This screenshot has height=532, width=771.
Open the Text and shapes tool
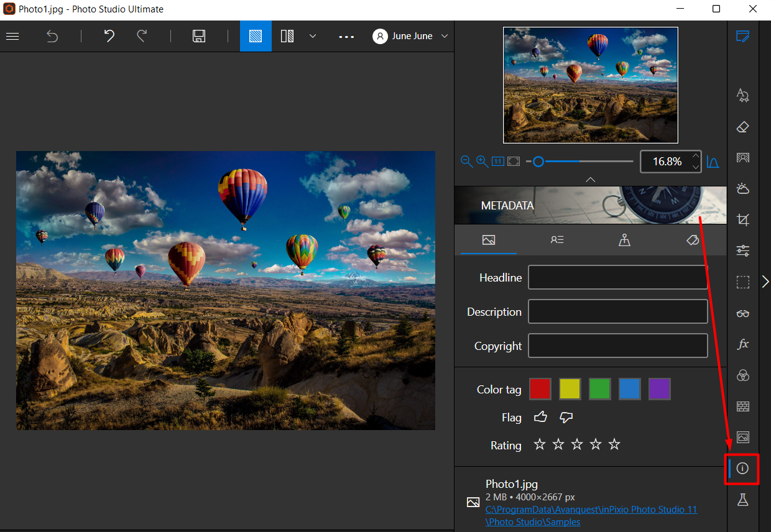coord(742,96)
